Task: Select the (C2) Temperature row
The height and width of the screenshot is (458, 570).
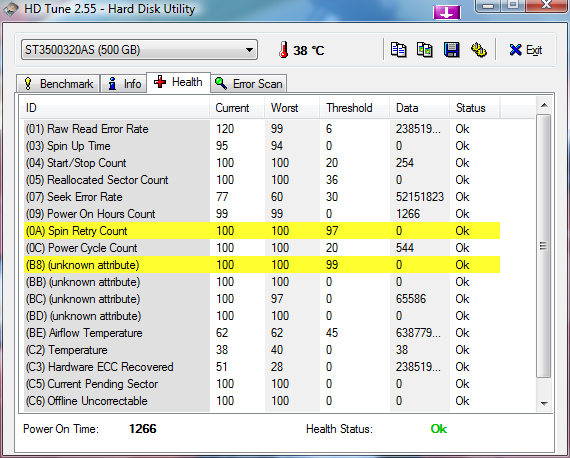Action: coord(262,350)
